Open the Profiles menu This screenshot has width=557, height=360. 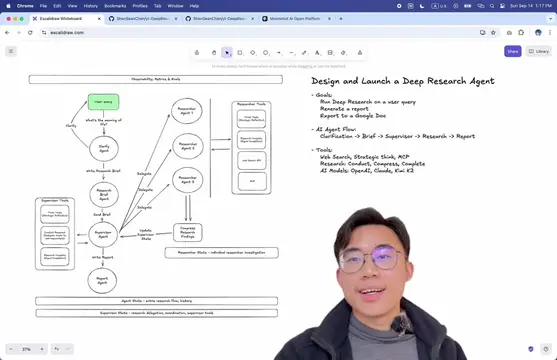point(140,6)
